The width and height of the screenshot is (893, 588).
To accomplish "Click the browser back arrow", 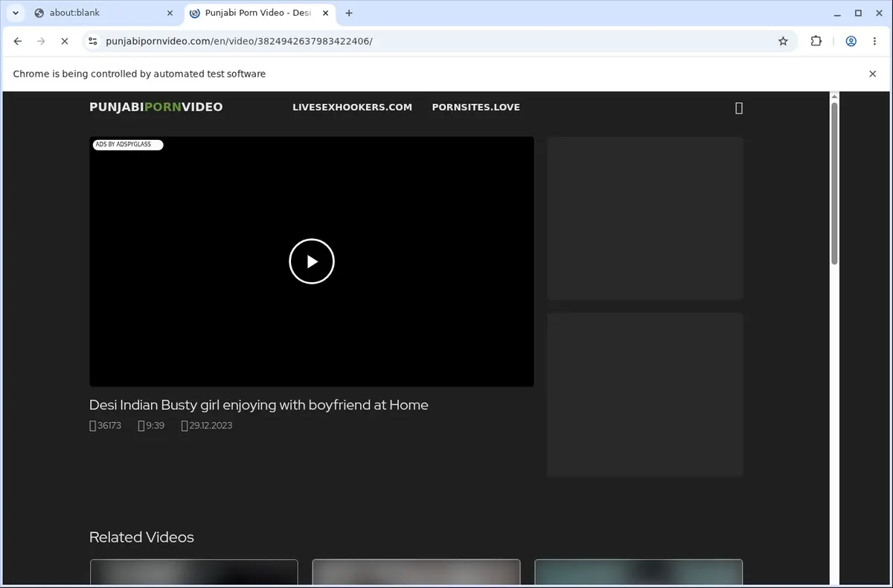I will pyautogui.click(x=18, y=42).
